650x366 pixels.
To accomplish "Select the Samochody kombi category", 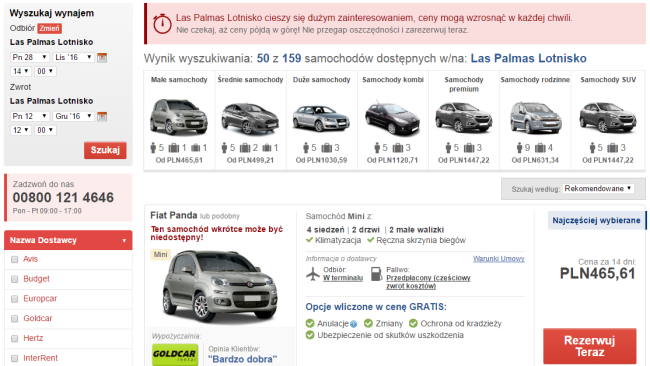I will point(393,120).
